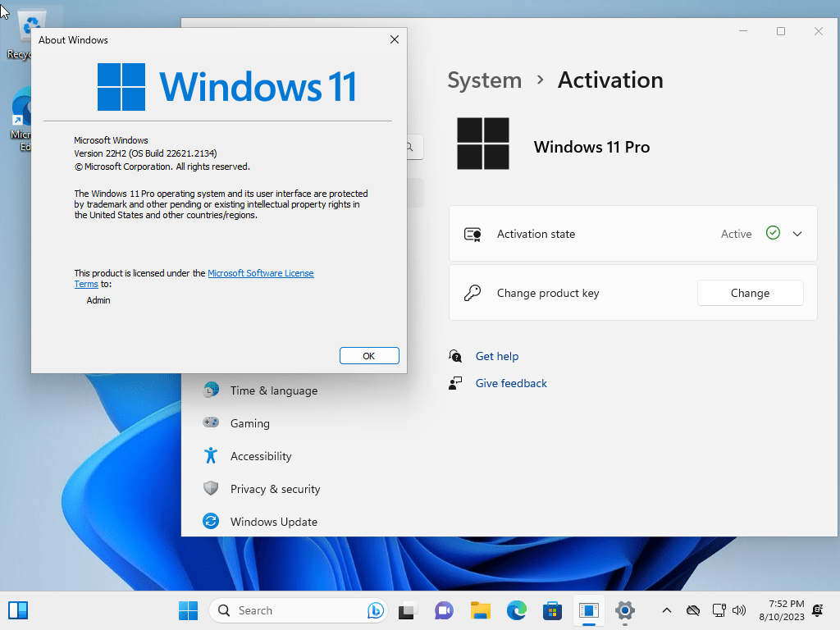Viewport: 840px width, 630px height.
Task: Open File Explorer from taskbar
Action: [481, 610]
